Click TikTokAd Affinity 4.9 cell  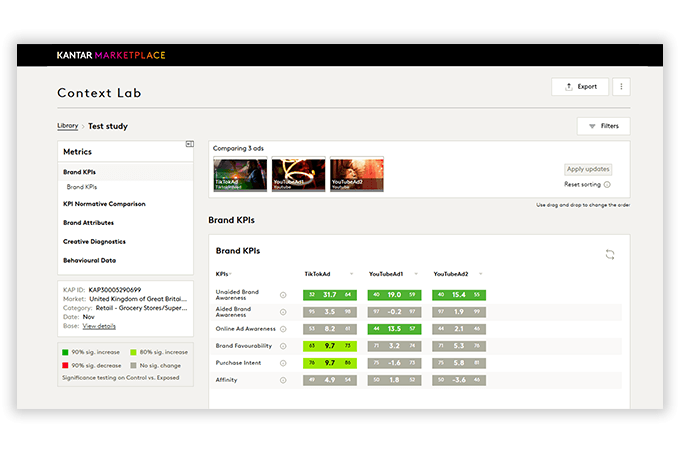coord(330,380)
